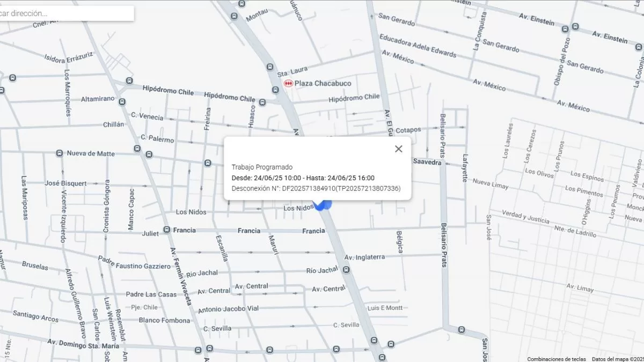The width and height of the screenshot is (644, 362).
Task: Click the blue outage marker on map
Action: [323, 204]
